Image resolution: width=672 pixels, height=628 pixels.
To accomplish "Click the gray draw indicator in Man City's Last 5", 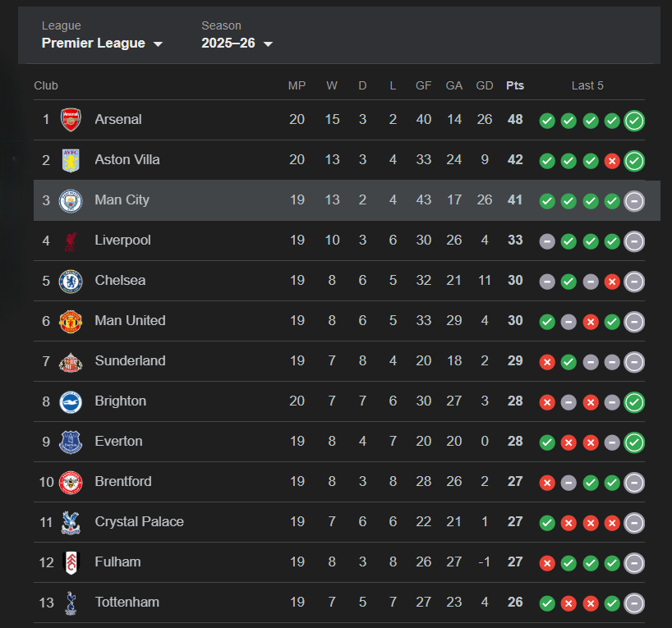I will point(633,200).
